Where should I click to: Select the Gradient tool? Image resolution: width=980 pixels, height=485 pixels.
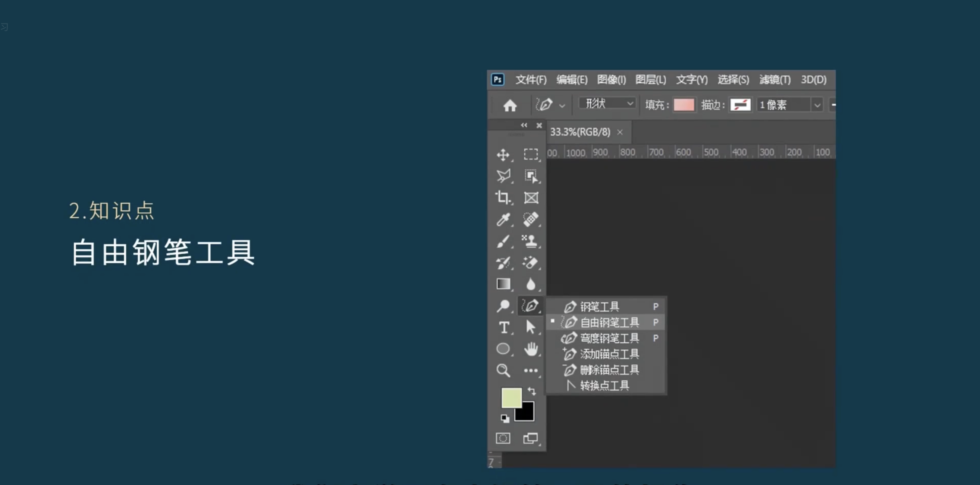503,284
